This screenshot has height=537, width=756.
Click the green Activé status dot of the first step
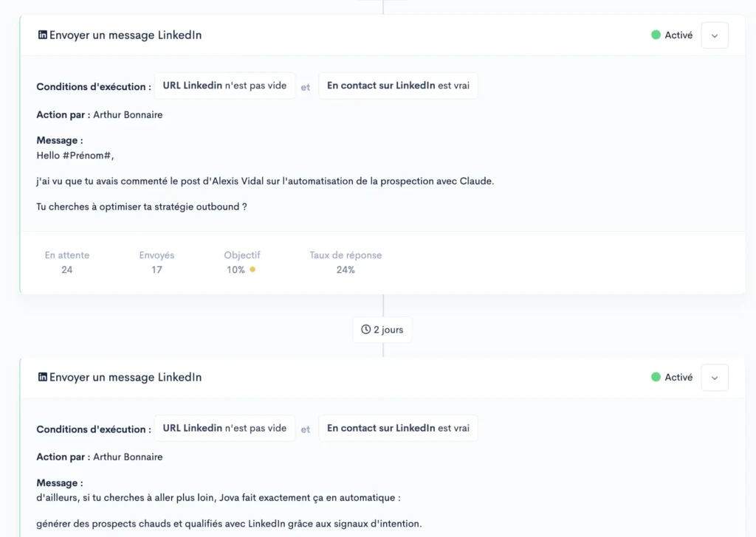coord(656,35)
